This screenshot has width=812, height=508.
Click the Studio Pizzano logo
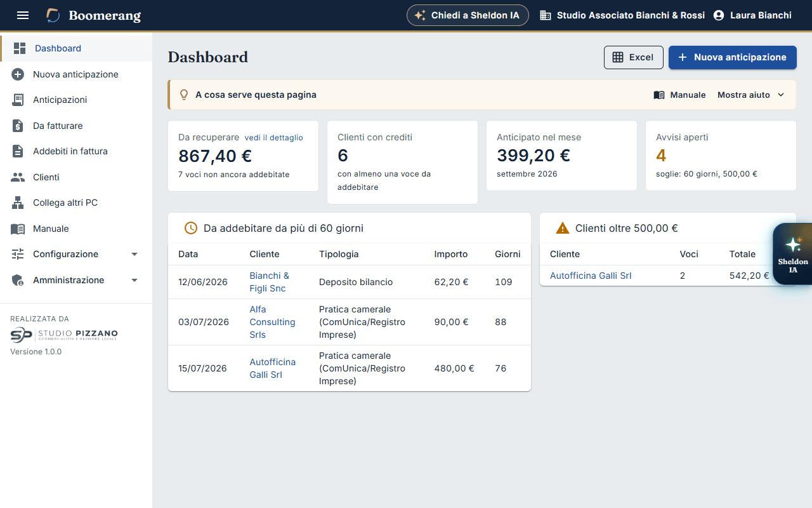click(x=64, y=334)
